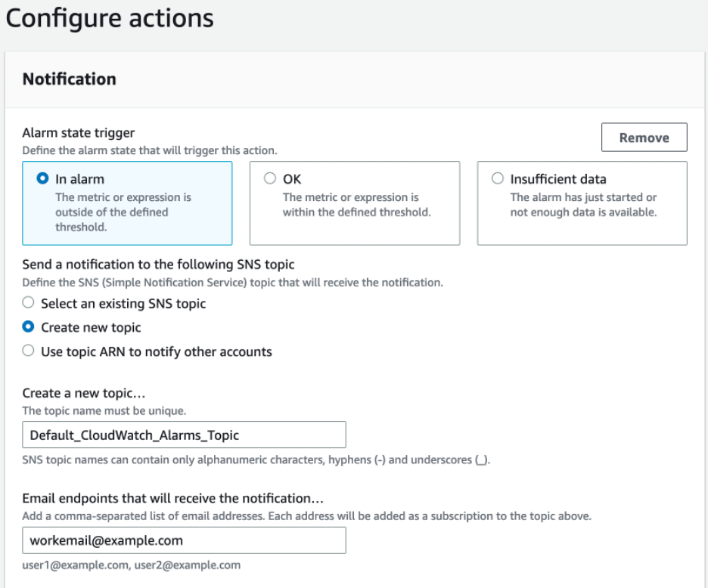Click the "Insufficient data" option card
708x588 pixels.
(582, 203)
